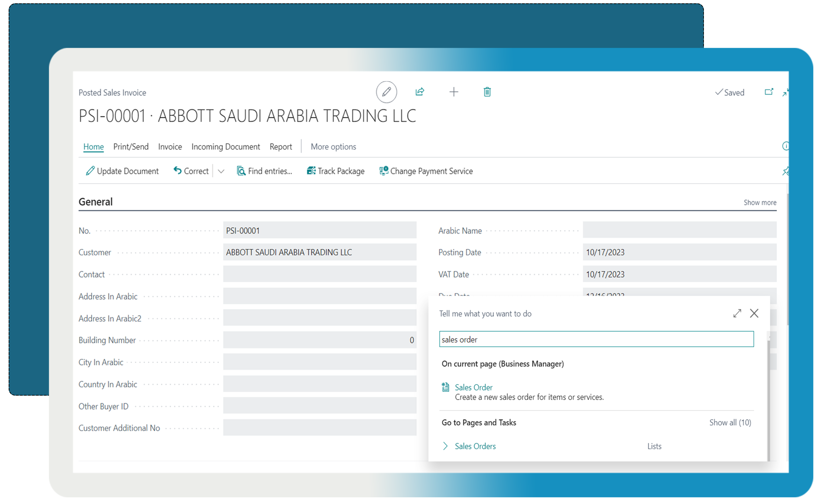Expand More options menu

pyautogui.click(x=333, y=147)
